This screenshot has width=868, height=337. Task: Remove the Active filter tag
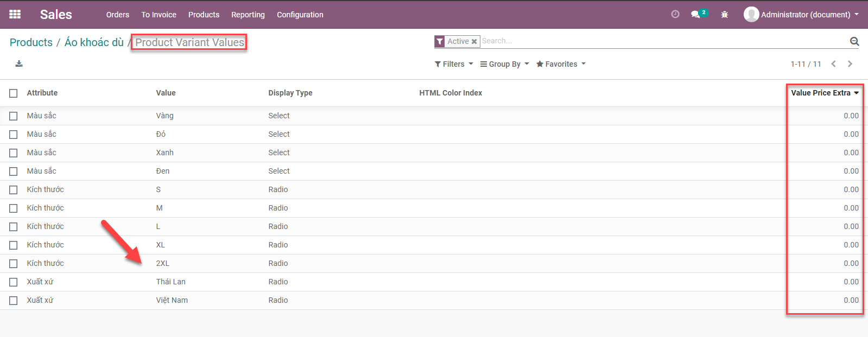click(x=474, y=42)
